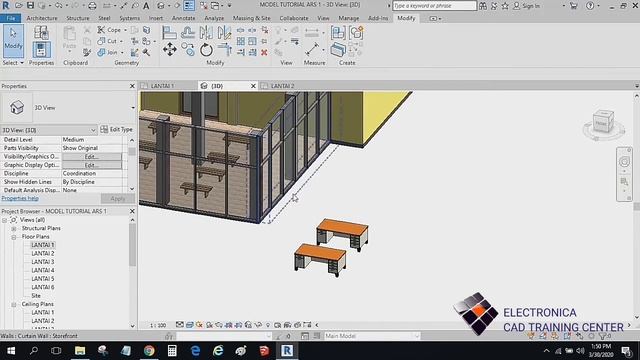Select the Offset tool
Screen dimensions: 640x360
tap(188, 33)
